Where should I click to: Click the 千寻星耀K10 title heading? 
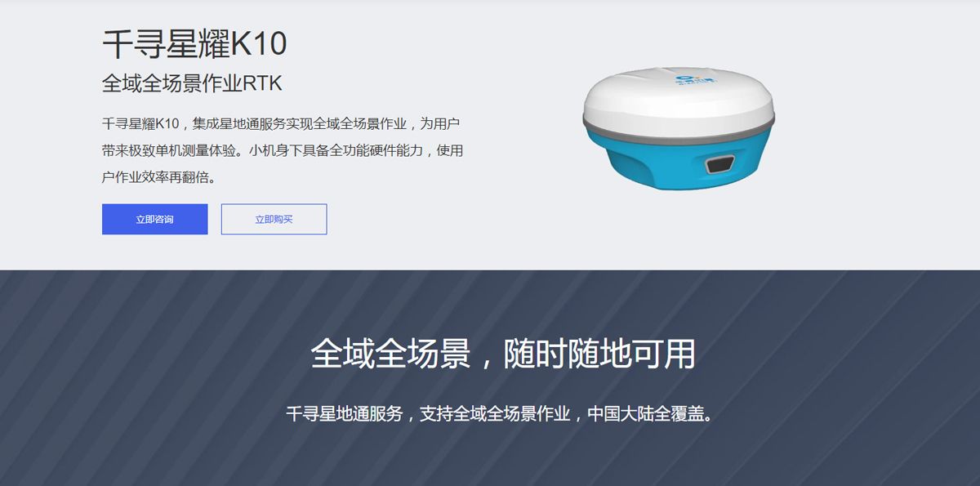194,43
